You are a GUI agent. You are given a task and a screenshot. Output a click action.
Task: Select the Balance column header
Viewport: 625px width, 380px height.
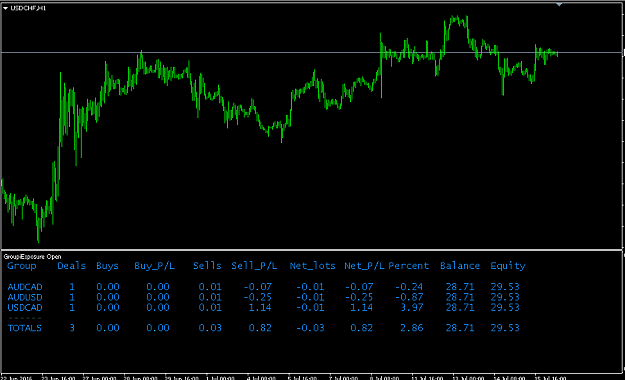(460, 266)
